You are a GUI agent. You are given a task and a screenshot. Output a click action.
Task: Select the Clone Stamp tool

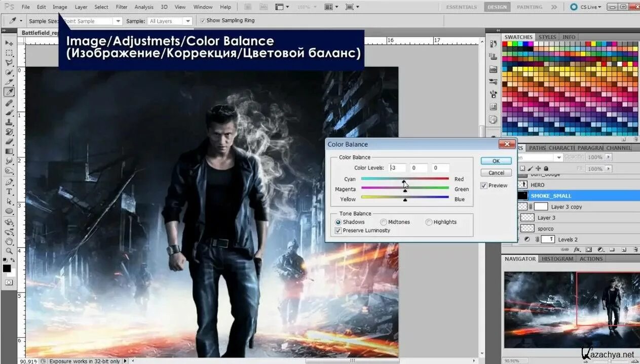point(9,122)
